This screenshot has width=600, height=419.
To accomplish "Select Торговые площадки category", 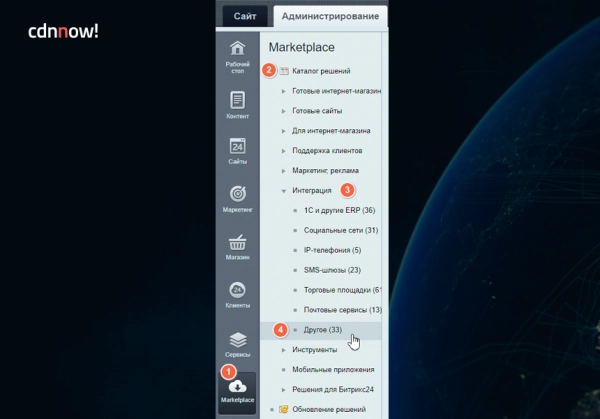I will (x=342, y=290).
